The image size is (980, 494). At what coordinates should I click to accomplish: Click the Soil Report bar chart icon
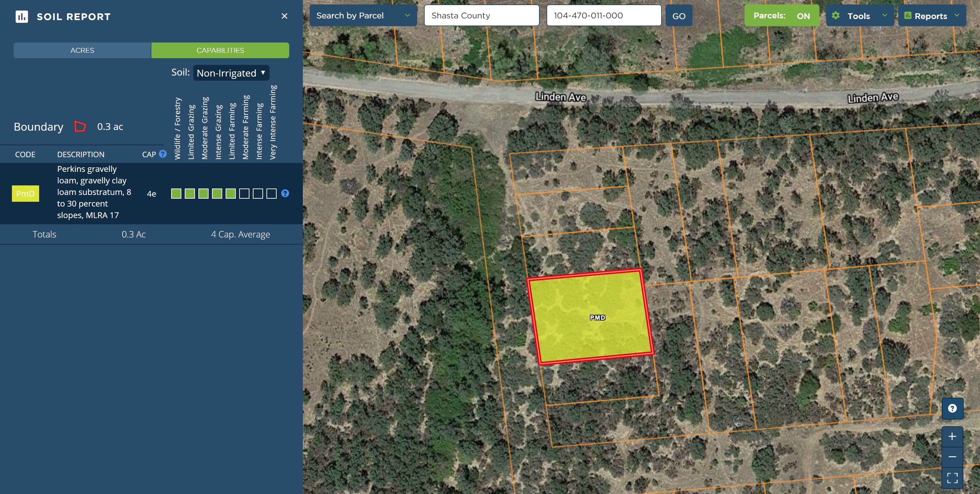coord(22,16)
